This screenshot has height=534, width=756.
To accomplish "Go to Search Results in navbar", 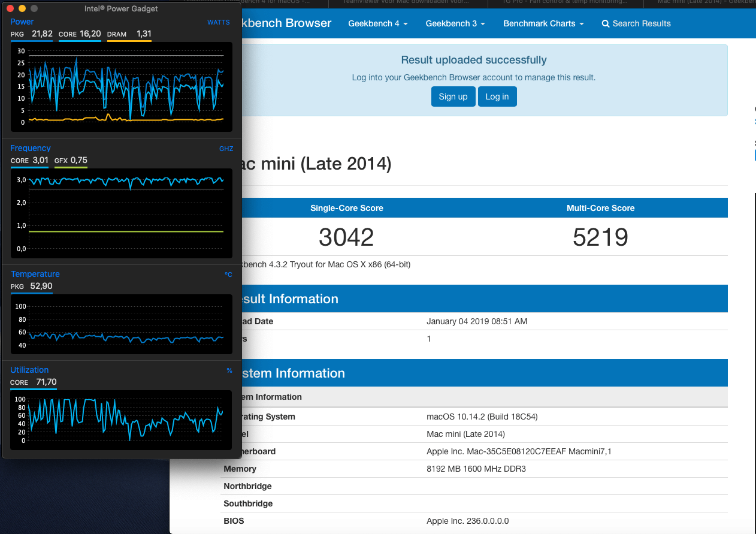I will [636, 23].
